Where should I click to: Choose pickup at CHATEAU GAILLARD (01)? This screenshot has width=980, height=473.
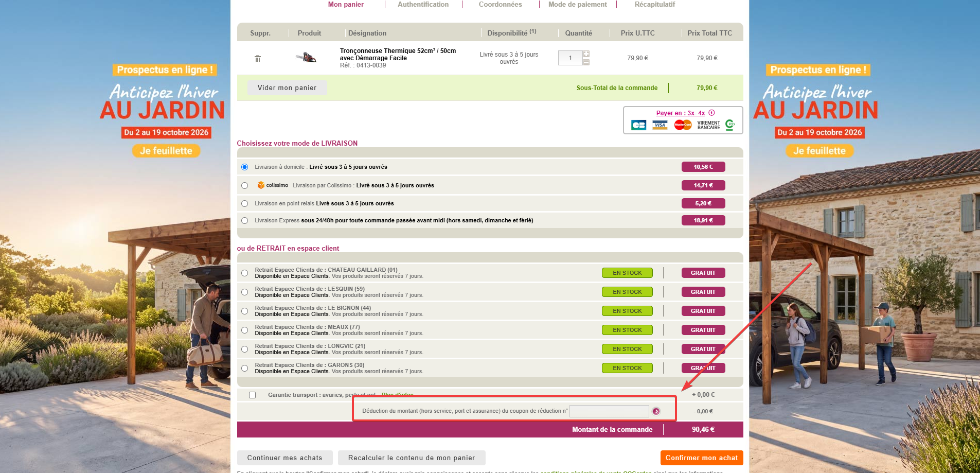coord(244,273)
